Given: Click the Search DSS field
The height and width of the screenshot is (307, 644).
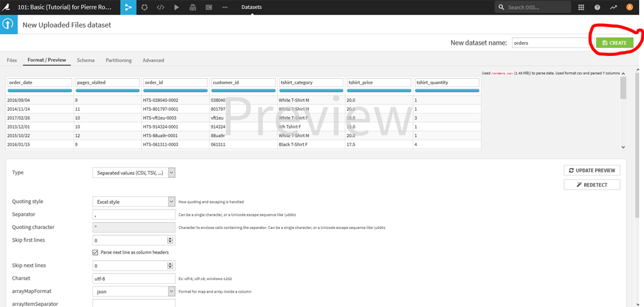Looking at the screenshot, I should (533, 8).
